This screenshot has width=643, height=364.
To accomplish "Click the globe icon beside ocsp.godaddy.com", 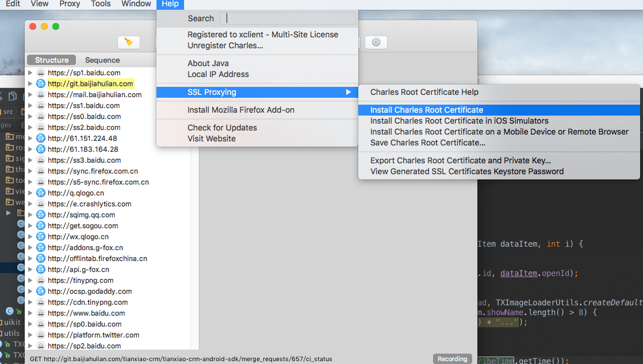I will (41, 292).
